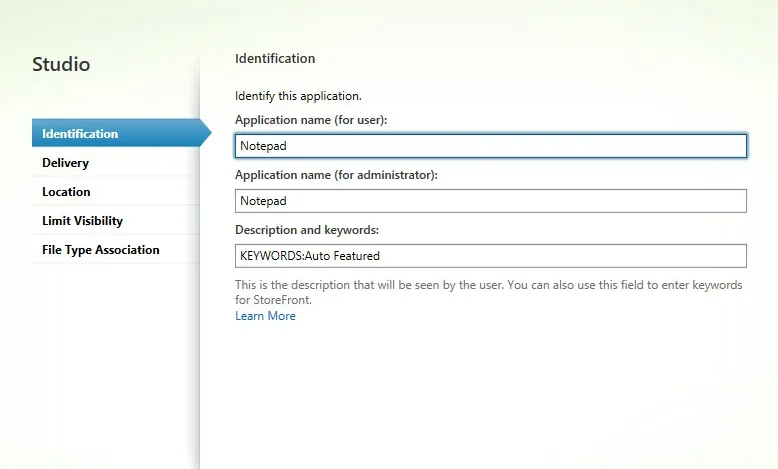Image resolution: width=778 pixels, height=469 pixels.
Task: Select the Description and keywords field
Action: 491,256
